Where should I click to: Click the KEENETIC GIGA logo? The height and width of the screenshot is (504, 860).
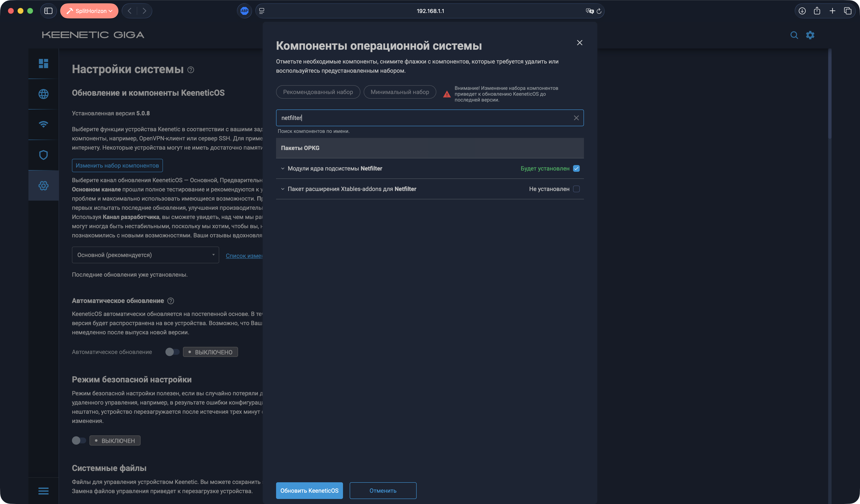coord(93,35)
